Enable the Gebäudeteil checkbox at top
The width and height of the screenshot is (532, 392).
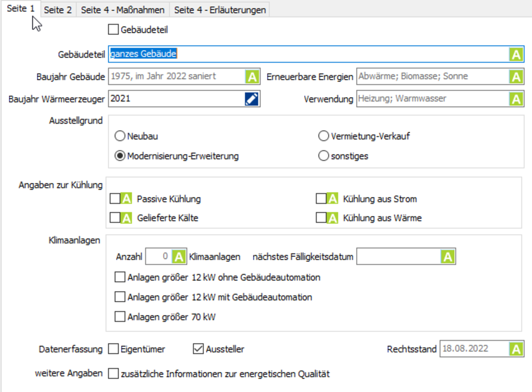point(114,30)
